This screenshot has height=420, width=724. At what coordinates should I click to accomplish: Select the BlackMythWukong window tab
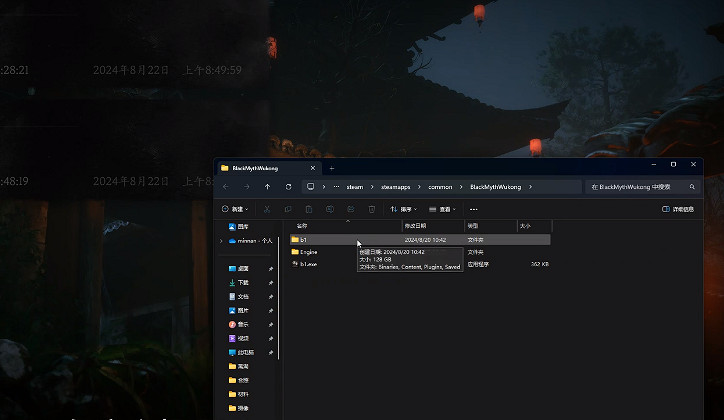[x=260, y=168]
